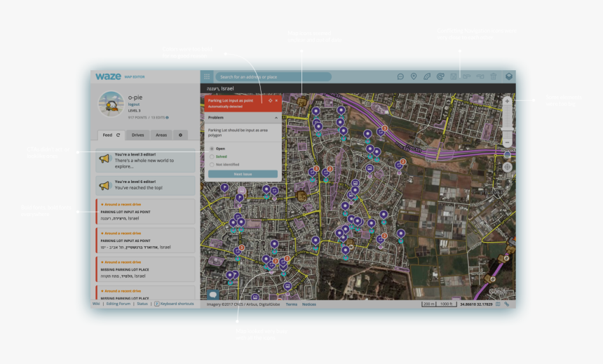Close the Parking Lot issue panel
The height and width of the screenshot is (364, 603).
point(276,100)
